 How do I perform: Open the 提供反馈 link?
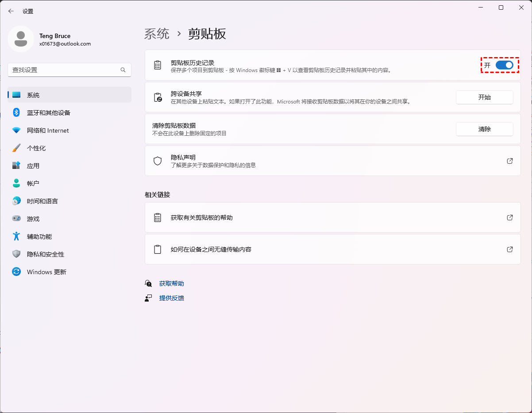171,298
